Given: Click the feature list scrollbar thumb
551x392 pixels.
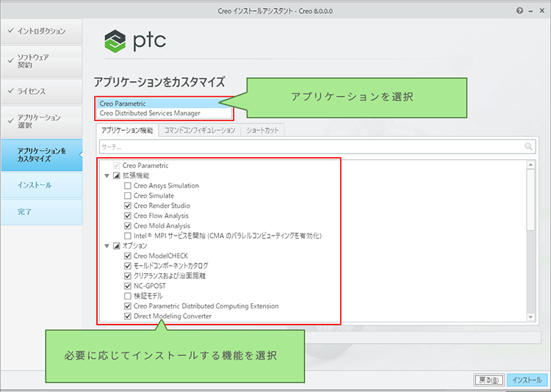Looking at the screenshot, I should pos(530,200).
